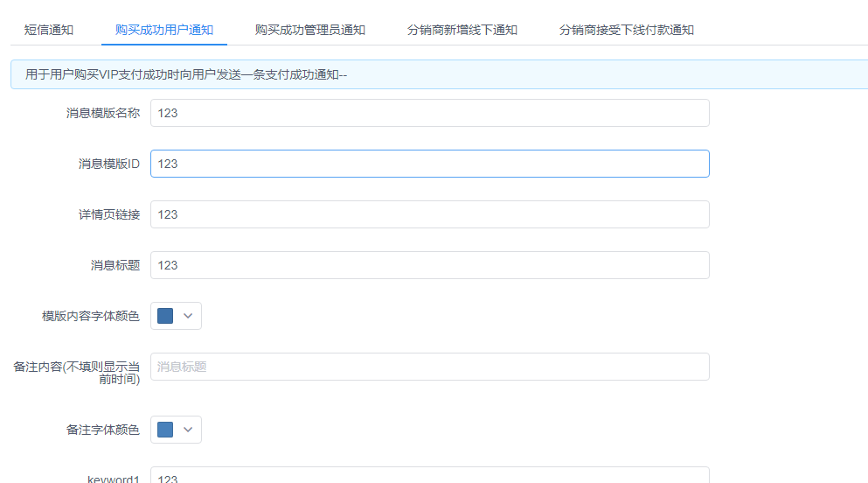This screenshot has height=483, width=868.
Task: Click the 用于用户购买VIP支付成功 info banner text
Action: (186, 74)
